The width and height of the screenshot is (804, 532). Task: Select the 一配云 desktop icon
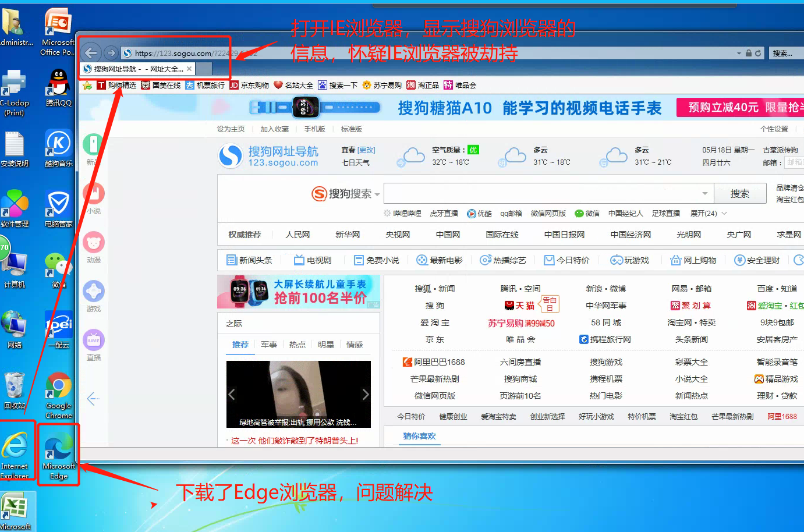click(x=59, y=331)
